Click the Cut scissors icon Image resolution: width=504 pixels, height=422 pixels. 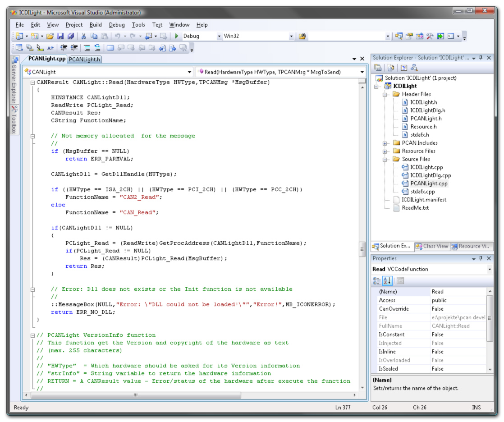(x=83, y=37)
